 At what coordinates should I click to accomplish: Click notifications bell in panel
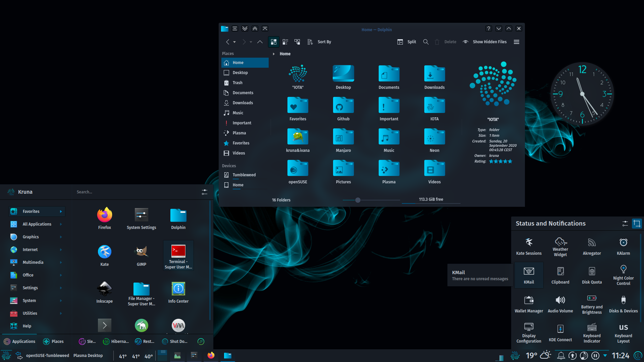[561, 356]
